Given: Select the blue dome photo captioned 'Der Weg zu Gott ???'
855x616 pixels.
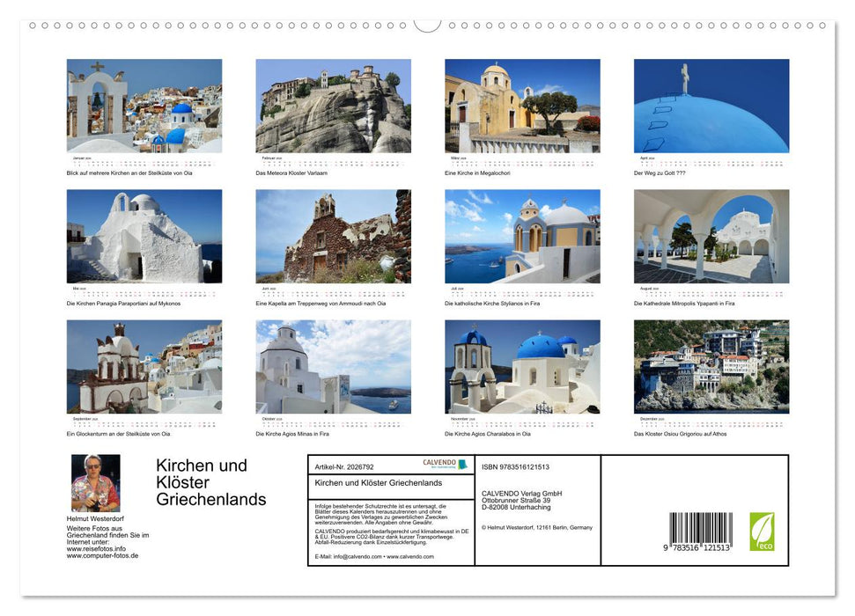Looking at the screenshot, I should (711, 106).
